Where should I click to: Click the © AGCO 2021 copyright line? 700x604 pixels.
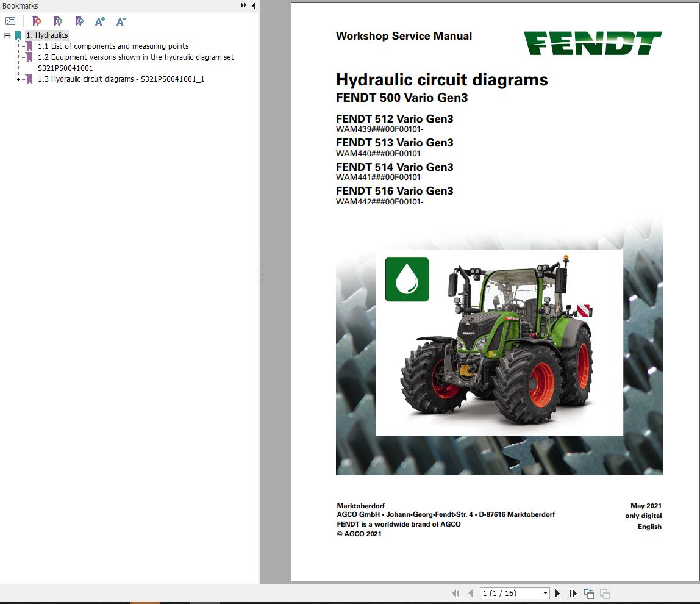tap(359, 534)
